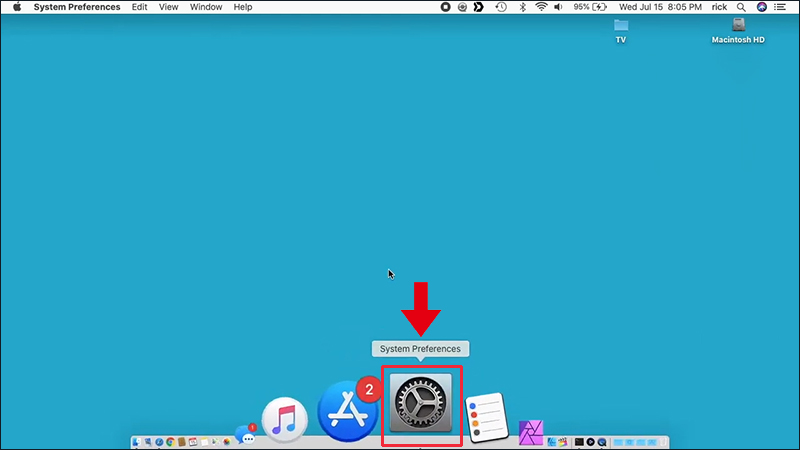Launch Affinity Photo from the Dock

(x=531, y=433)
